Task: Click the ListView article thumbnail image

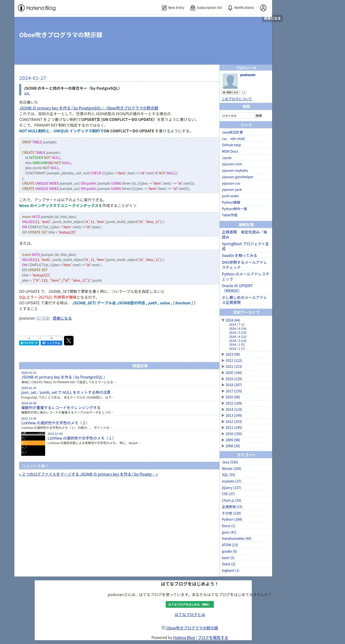Action: click(33, 444)
